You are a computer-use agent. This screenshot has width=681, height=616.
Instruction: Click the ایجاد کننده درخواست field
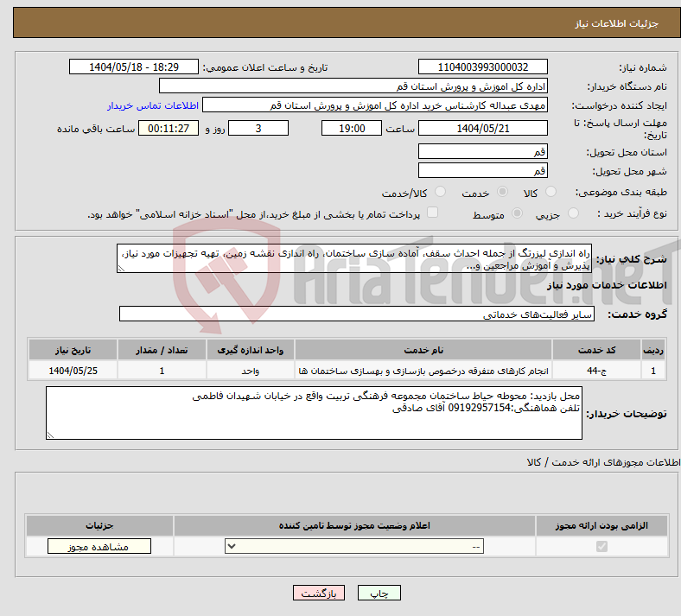[375, 105]
